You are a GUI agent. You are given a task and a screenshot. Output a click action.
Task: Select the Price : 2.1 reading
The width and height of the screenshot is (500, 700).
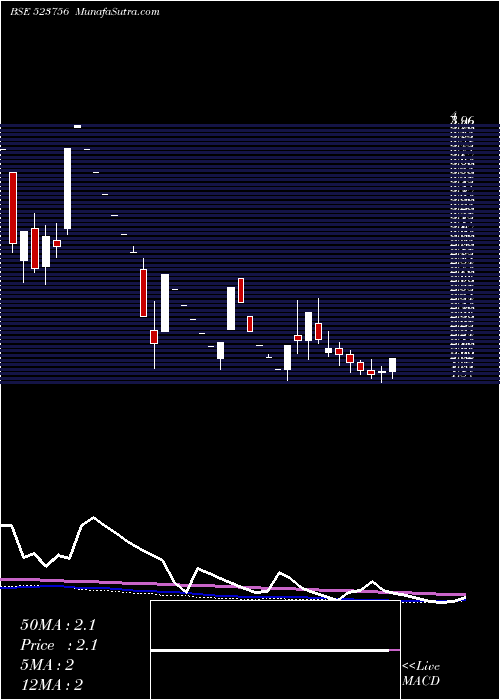point(59,645)
